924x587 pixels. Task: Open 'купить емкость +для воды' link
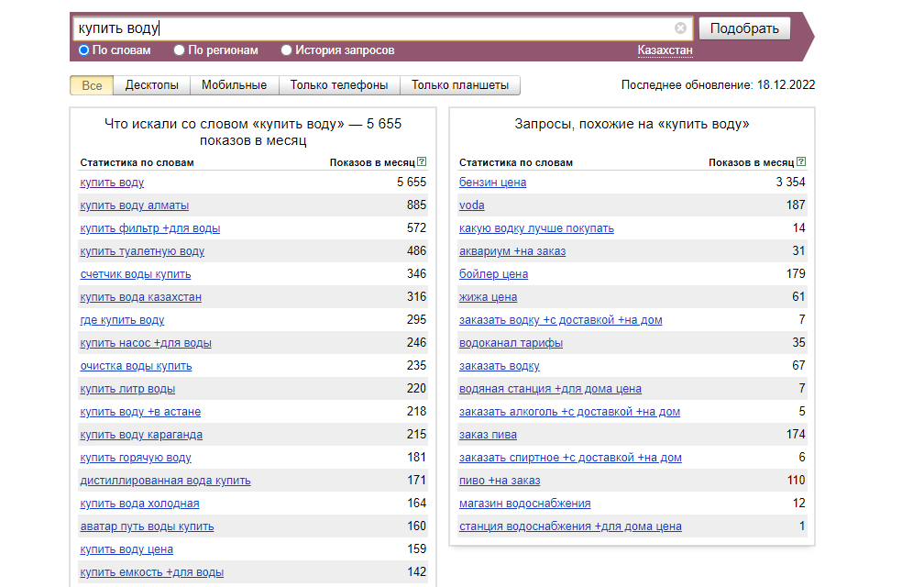[152, 573]
